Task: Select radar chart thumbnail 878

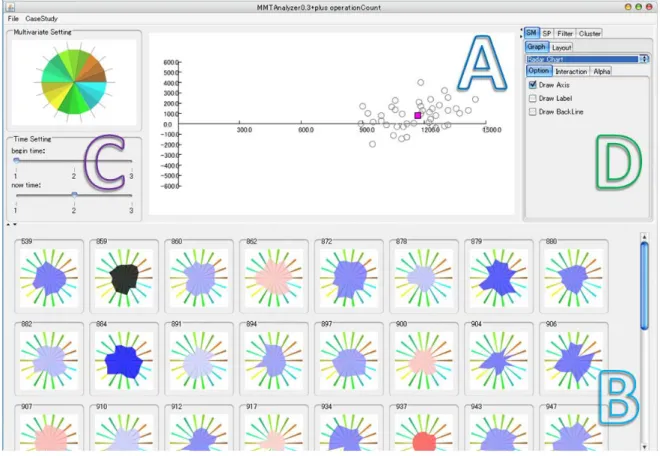Action: pyautogui.click(x=423, y=277)
